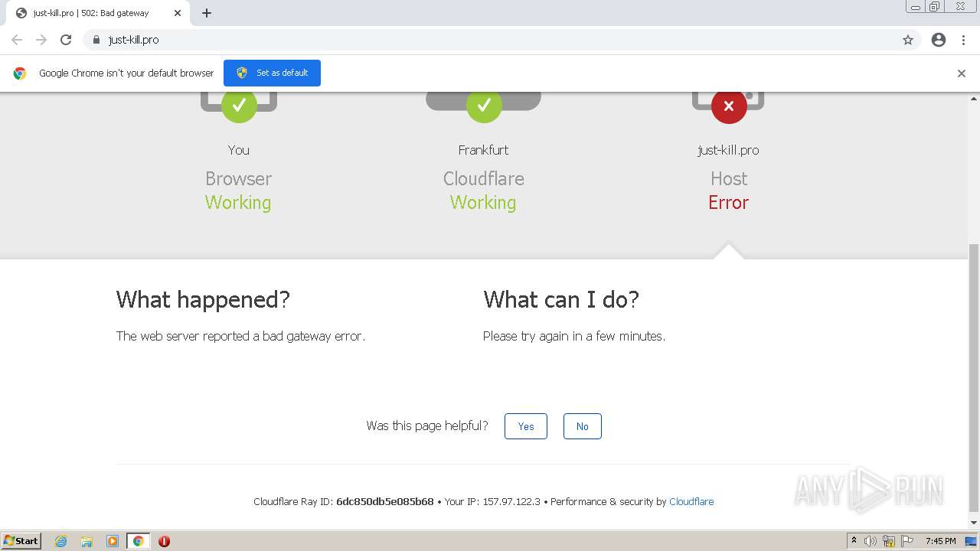980x551 pixels.
Task: Reload the just-kill.pro page
Action: [66, 40]
